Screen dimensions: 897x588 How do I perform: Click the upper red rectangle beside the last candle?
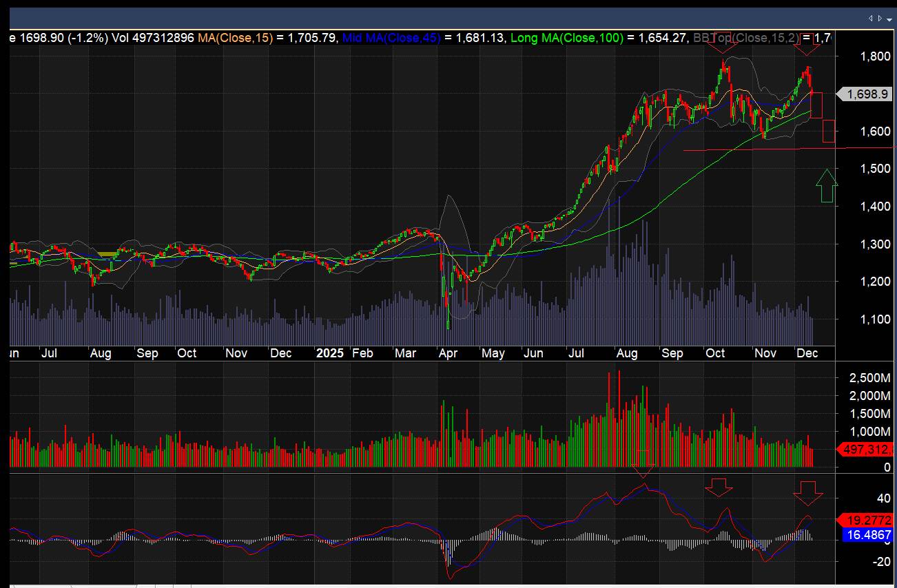coord(816,105)
